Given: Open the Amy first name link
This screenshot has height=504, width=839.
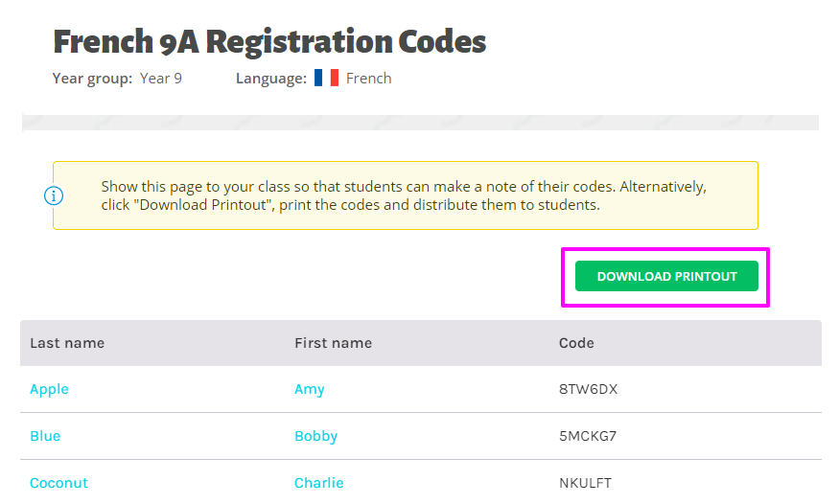Looking at the screenshot, I should pos(310,389).
